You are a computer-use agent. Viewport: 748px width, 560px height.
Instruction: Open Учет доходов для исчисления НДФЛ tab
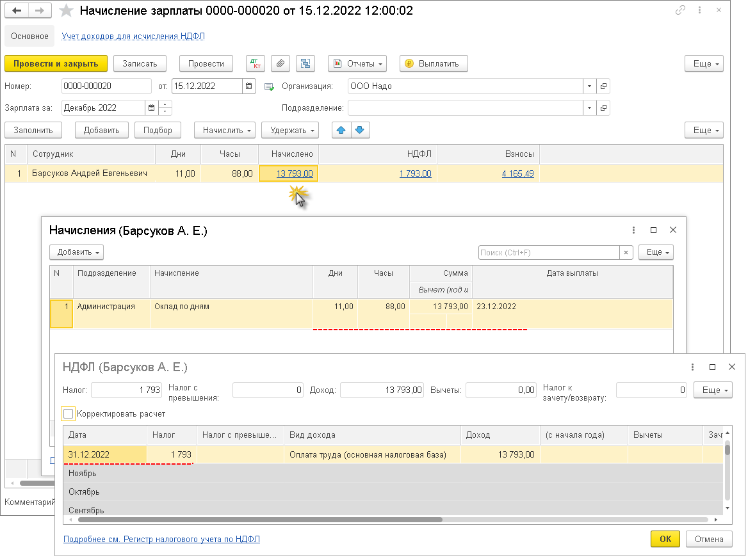coord(133,36)
